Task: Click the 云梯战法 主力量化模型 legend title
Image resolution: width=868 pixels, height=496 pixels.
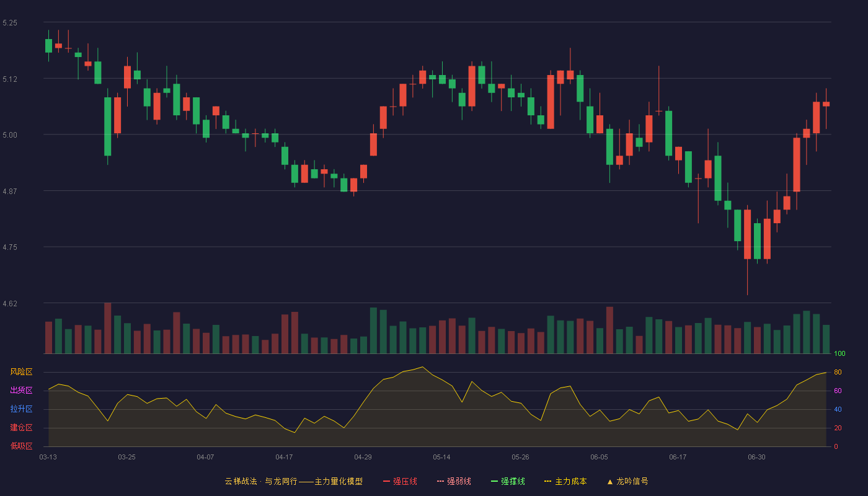Action: point(293,481)
